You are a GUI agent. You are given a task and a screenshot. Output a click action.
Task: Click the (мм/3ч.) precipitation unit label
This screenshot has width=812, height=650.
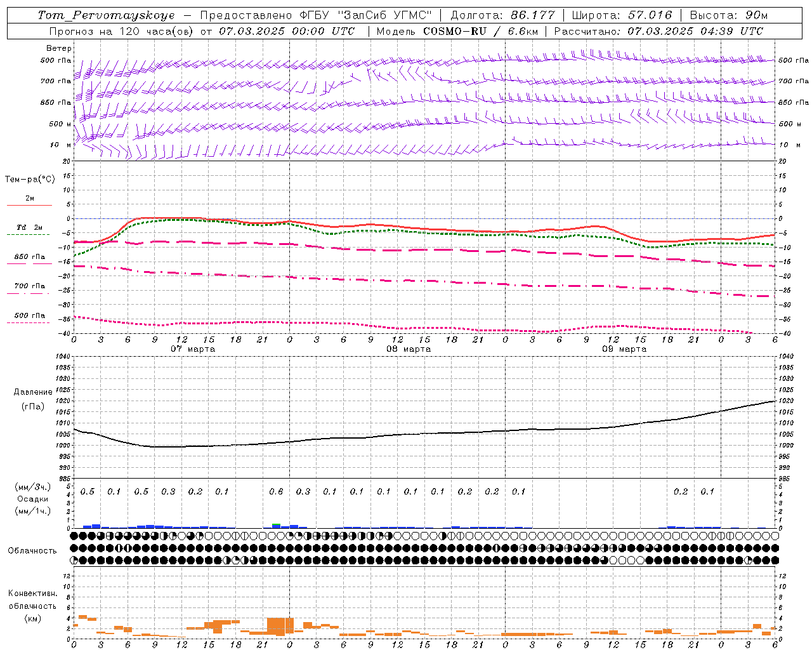click(32, 487)
